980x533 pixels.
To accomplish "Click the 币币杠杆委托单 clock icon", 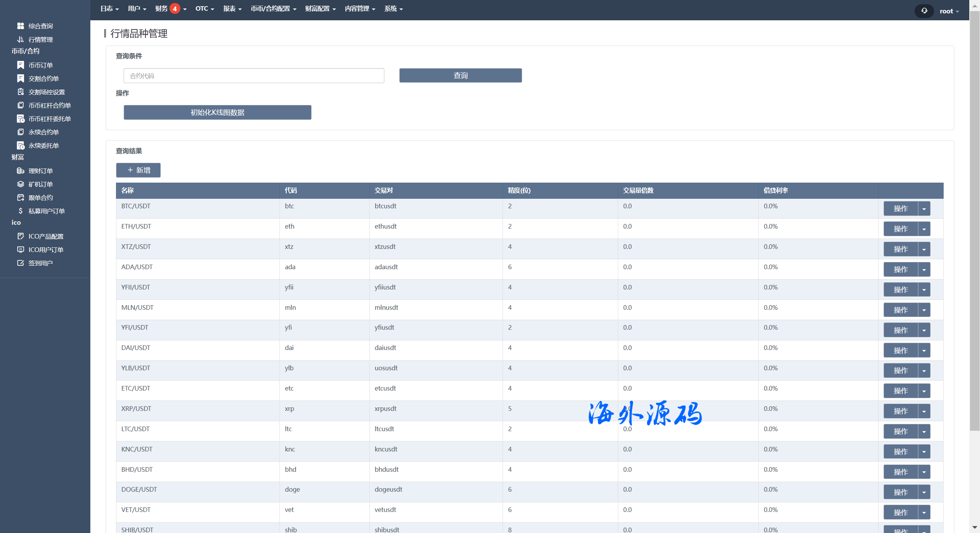I will tap(21, 119).
